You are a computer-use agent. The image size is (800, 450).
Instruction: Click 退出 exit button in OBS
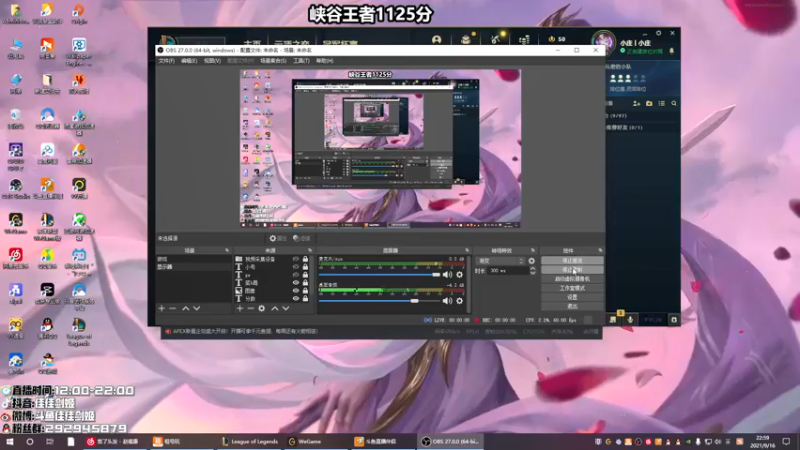572,306
